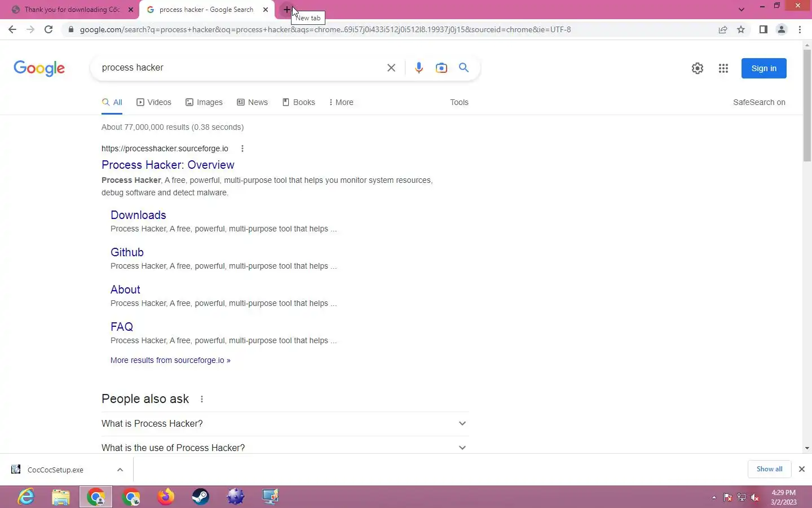Open the About sitelink

125,290
